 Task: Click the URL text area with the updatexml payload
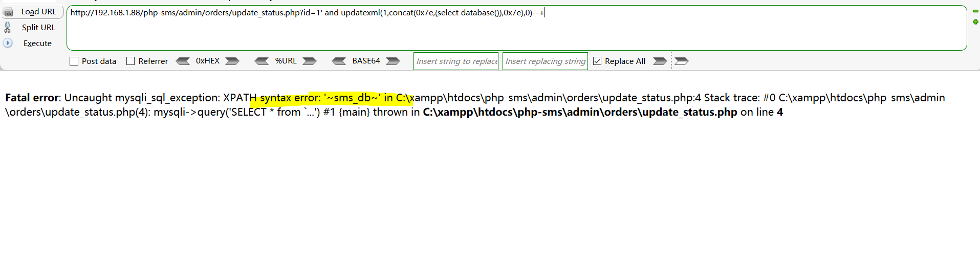pyautogui.click(x=516, y=28)
